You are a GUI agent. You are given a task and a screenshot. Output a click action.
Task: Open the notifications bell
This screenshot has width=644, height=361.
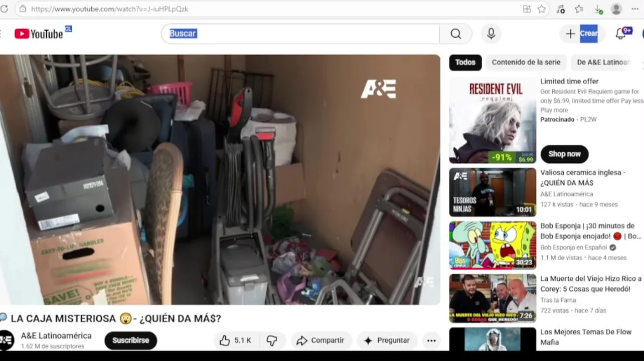pos(621,34)
